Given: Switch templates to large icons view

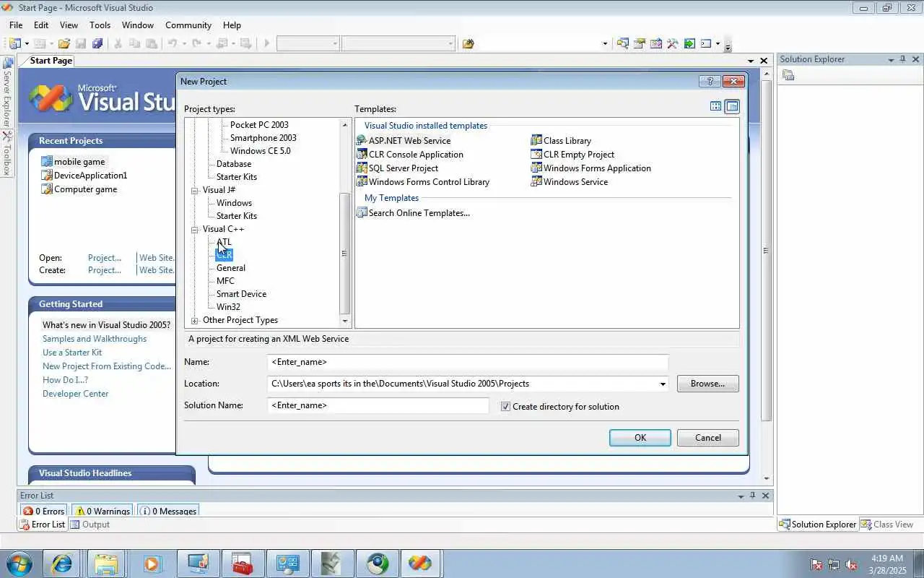Looking at the screenshot, I should 715,106.
